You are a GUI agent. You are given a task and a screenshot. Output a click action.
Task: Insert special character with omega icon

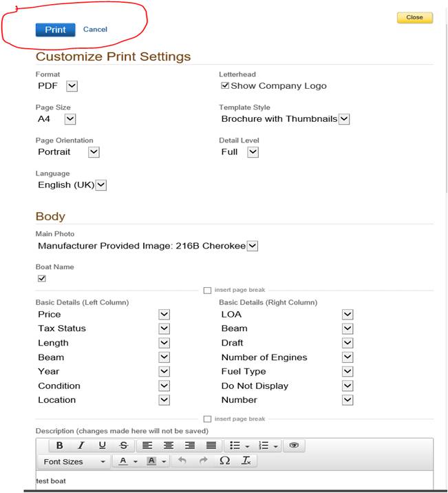pos(224,461)
